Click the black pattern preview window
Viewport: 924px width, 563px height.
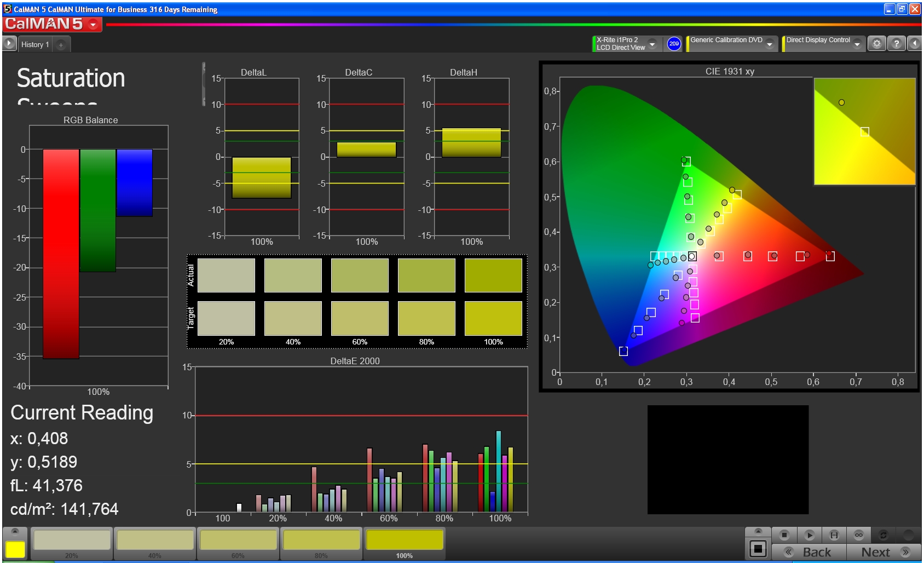[x=727, y=459]
